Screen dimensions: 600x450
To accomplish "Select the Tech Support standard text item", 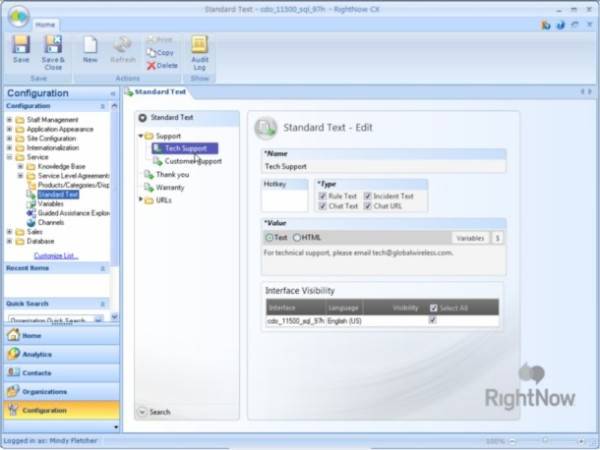I will pyautogui.click(x=185, y=148).
